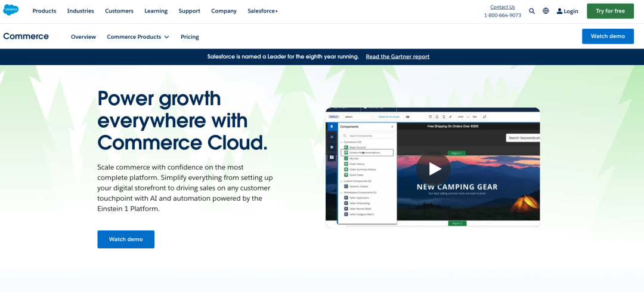
Task: Play the Commerce Cloud demo video
Action: tap(434, 168)
